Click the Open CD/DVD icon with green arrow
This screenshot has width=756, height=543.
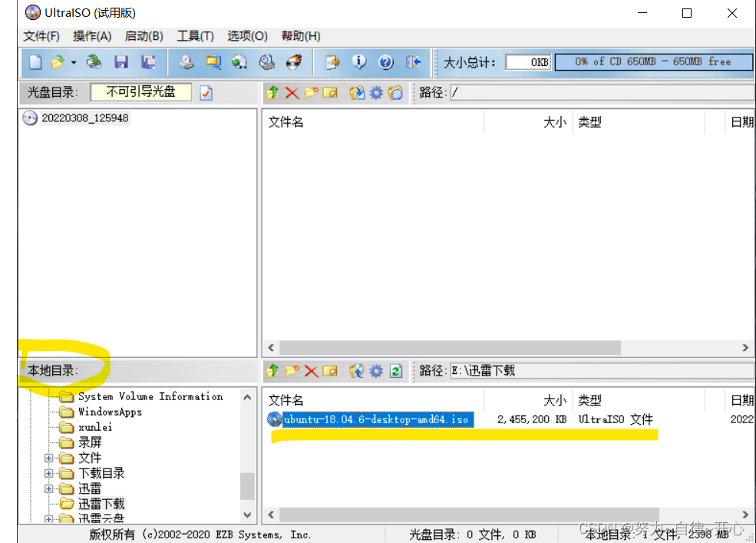click(94, 62)
